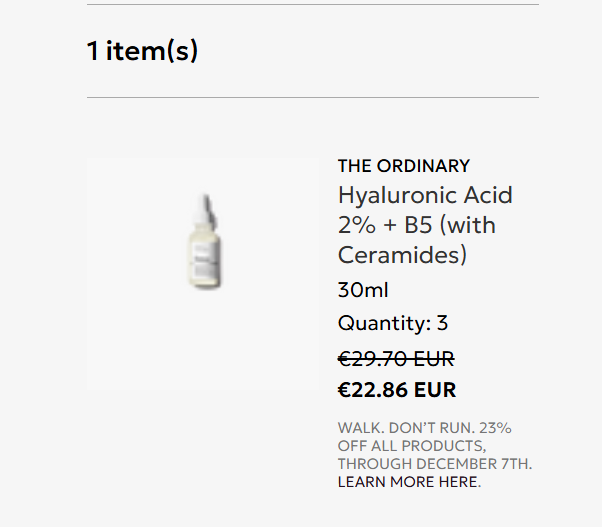Image resolution: width=602 pixels, height=527 pixels.
Task: Click the 2% + B5 title line
Action: coord(416,225)
